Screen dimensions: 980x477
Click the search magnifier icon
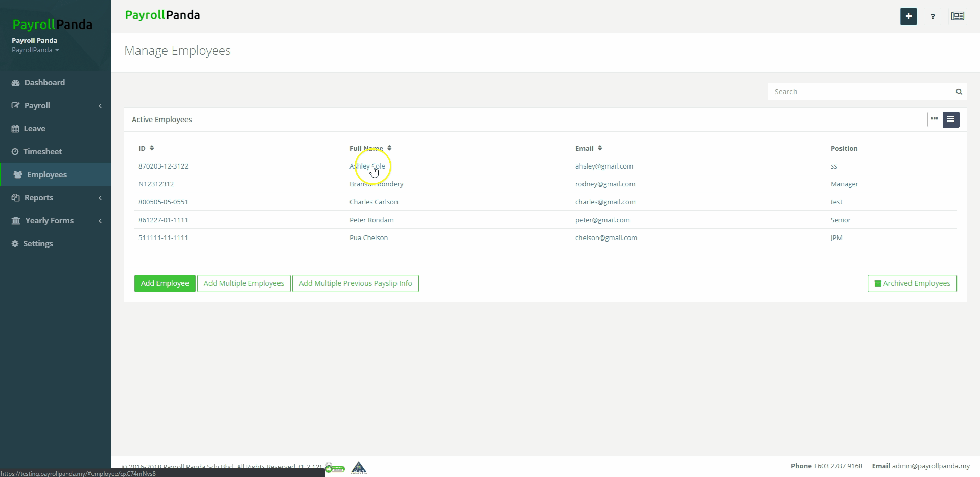point(959,92)
